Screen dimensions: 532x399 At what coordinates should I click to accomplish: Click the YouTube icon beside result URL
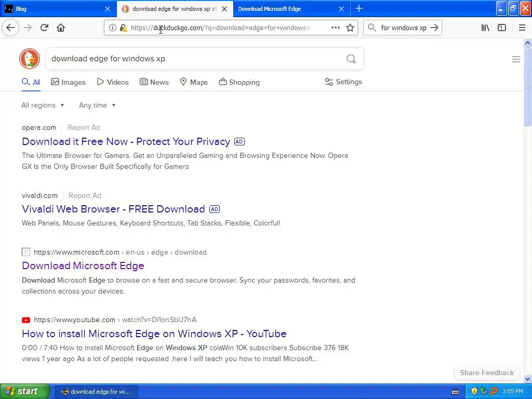[x=26, y=320]
